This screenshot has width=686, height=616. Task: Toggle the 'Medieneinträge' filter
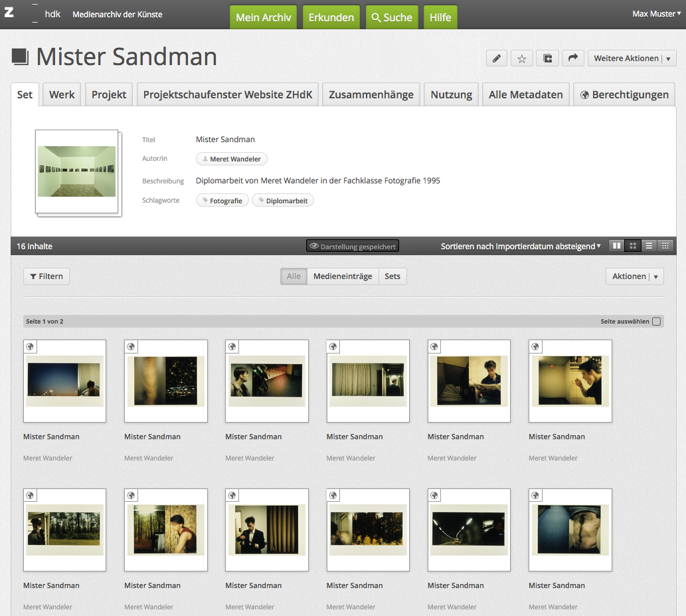tap(343, 276)
